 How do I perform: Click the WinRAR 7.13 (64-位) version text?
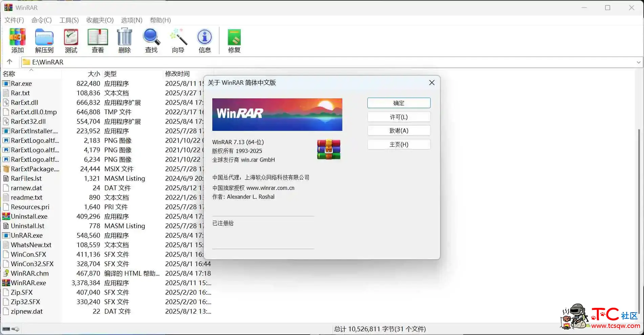(x=238, y=142)
